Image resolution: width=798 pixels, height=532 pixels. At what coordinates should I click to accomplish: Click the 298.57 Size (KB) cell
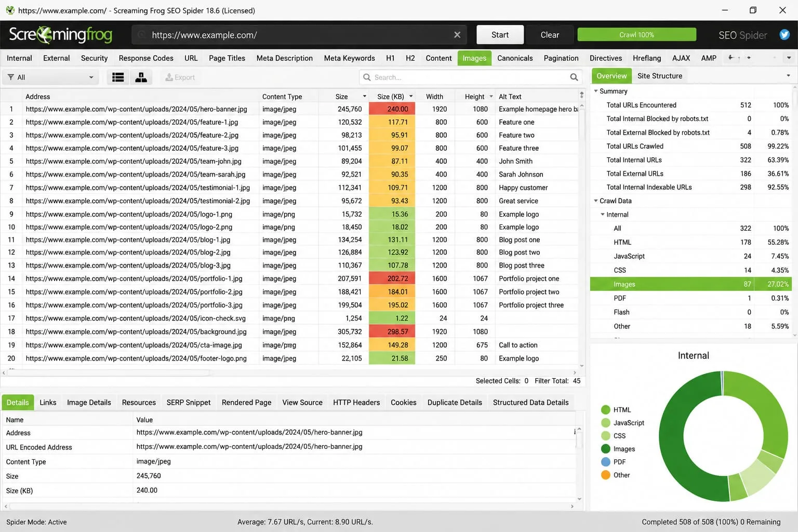pos(392,331)
